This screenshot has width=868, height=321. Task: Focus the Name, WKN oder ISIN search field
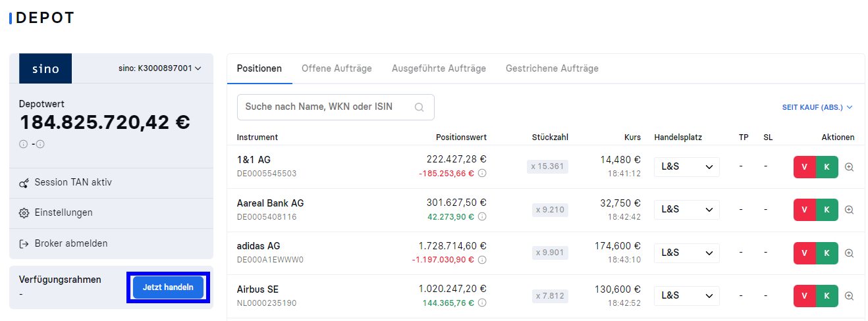(336, 107)
